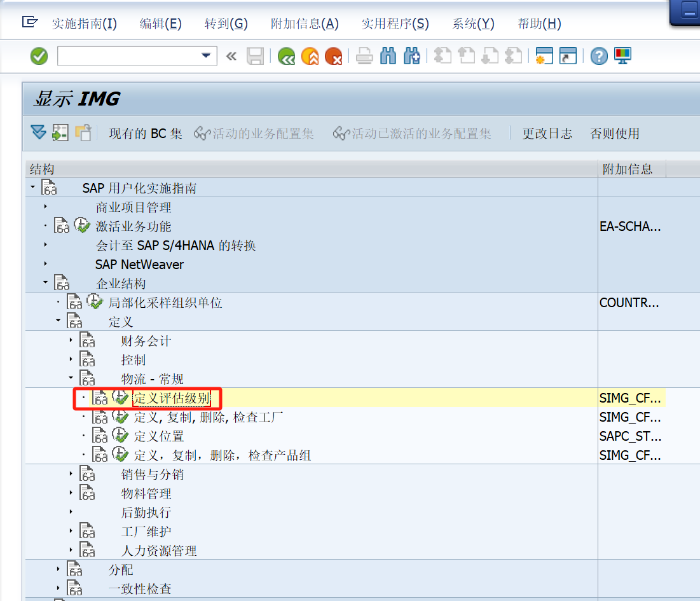This screenshot has height=601, width=700.
Task: Click the Customize Local Layout monitor icon
Action: (623, 56)
